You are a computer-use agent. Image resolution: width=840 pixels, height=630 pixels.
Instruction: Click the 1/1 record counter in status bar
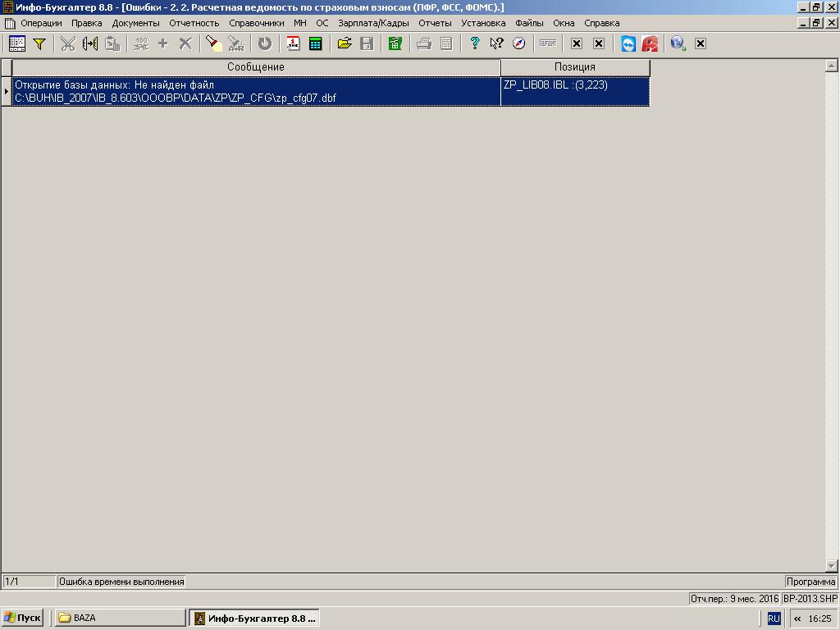(x=29, y=582)
